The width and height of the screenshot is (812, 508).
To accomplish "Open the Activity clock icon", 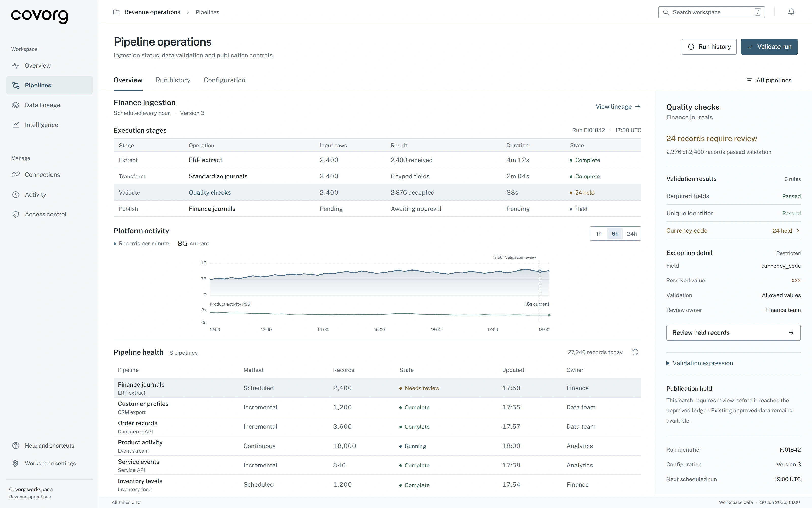I will 16,195.
